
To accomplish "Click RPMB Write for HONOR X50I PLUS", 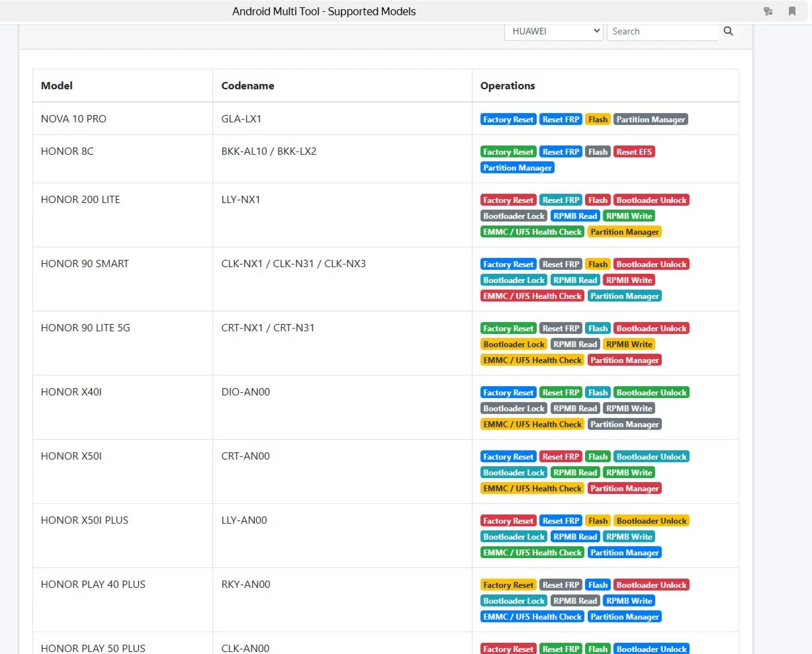I will (x=629, y=537).
